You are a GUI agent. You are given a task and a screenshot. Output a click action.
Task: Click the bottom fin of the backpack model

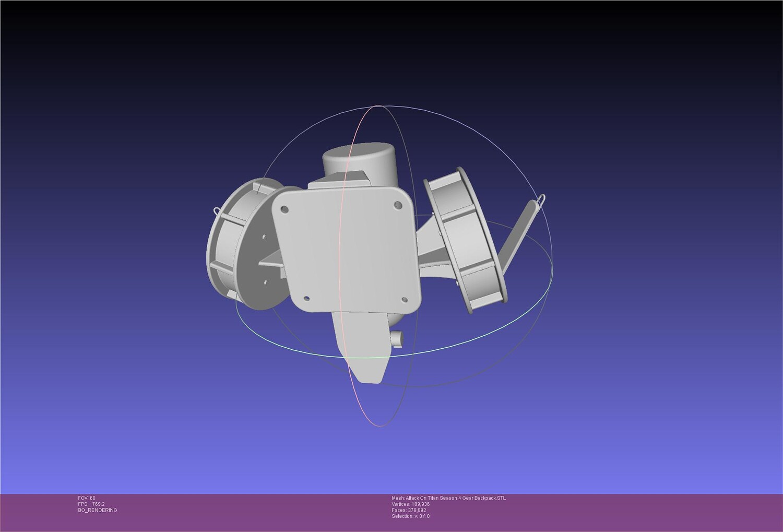(361, 347)
